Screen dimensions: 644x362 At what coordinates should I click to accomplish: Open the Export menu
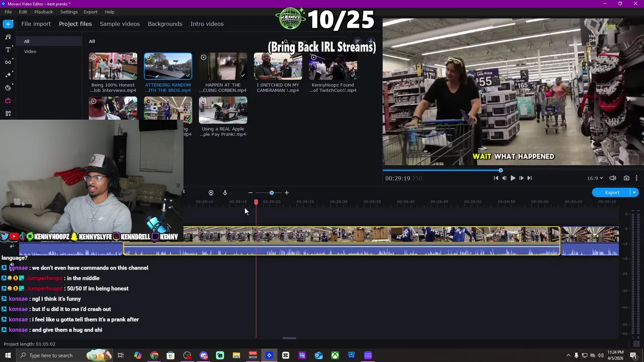point(91,12)
